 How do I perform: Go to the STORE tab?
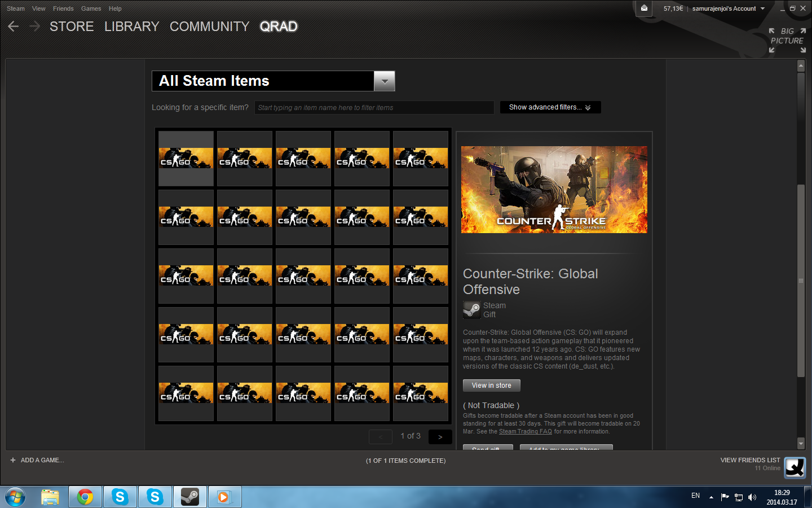coord(72,27)
